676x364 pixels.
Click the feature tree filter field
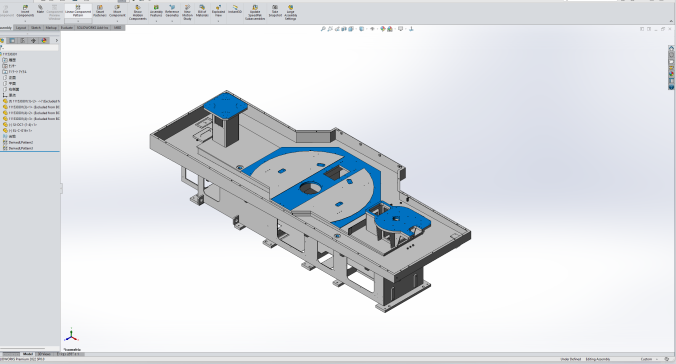[x=30, y=48]
